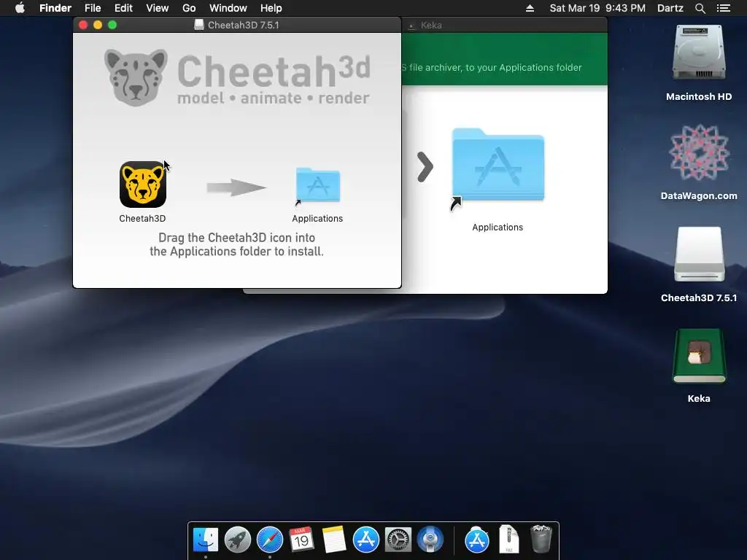Viewport: 747px width, 560px height.
Task: Click the 'Cheetah3D 7.5.1' window title text
Action: coord(244,26)
